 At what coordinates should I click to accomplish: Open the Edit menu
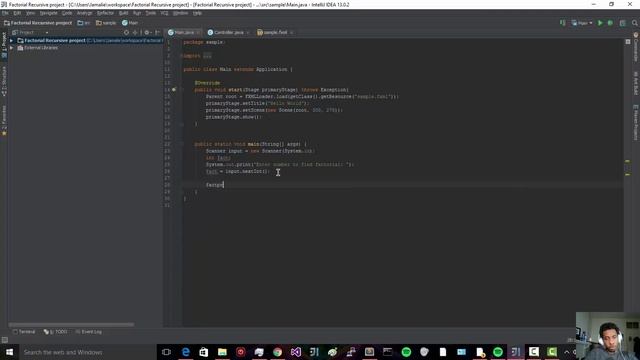17,13
